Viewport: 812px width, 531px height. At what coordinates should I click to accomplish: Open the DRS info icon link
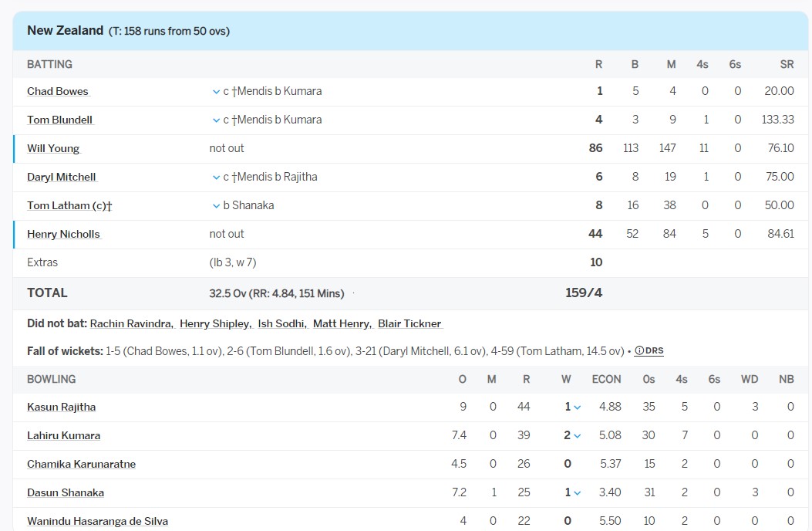coord(649,351)
